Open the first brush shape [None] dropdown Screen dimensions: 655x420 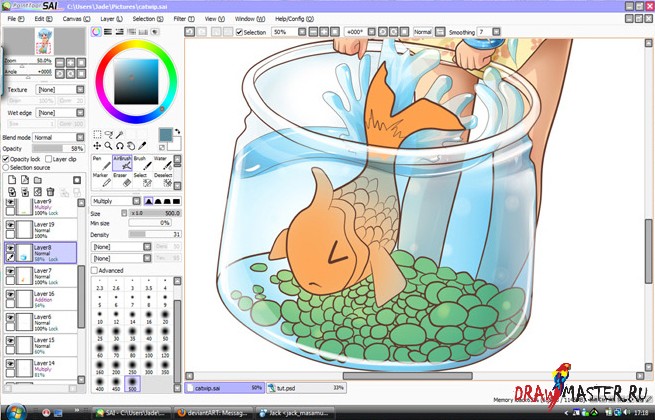pyautogui.click(x=121, y=247)
